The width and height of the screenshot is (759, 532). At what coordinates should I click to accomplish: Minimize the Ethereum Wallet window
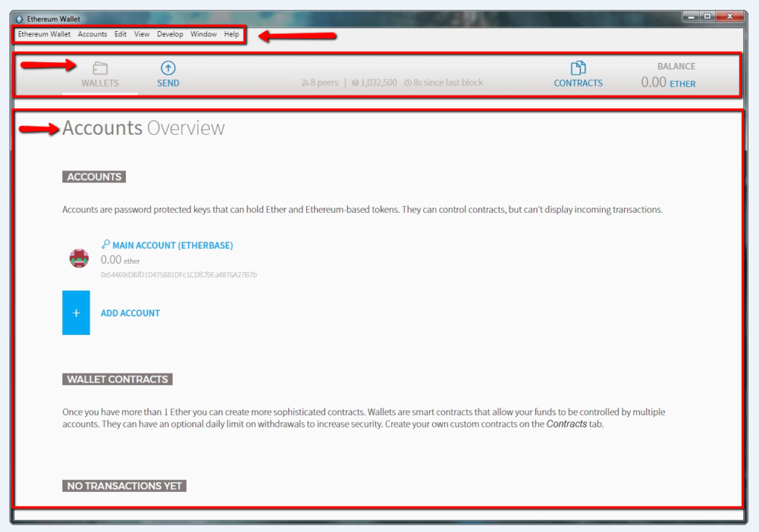(691, 16)
